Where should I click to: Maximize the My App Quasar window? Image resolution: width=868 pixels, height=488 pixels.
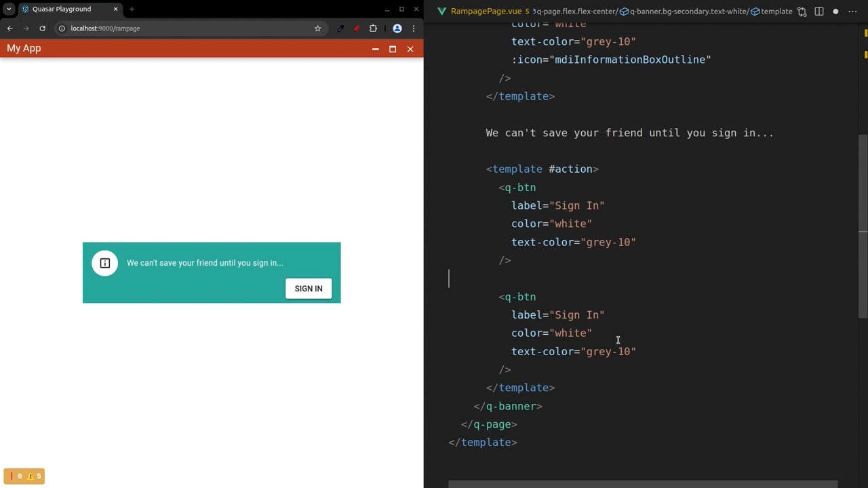(393, 49)
